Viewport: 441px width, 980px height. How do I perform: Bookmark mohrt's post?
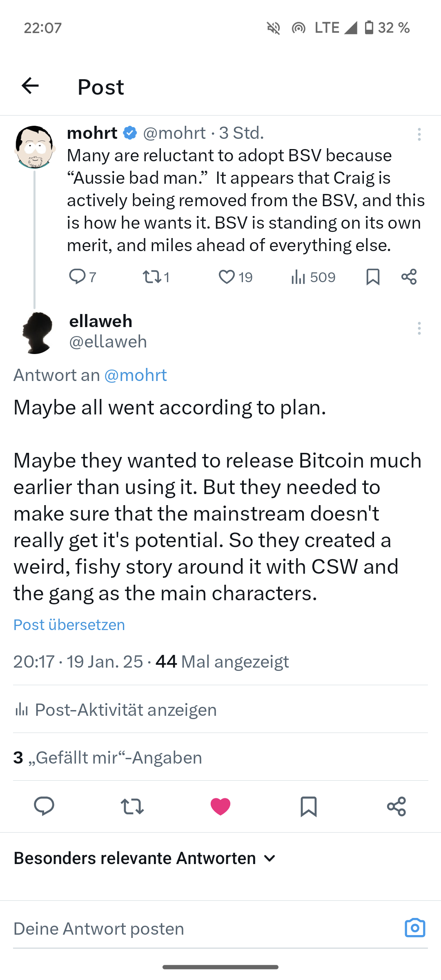(373, 277)
